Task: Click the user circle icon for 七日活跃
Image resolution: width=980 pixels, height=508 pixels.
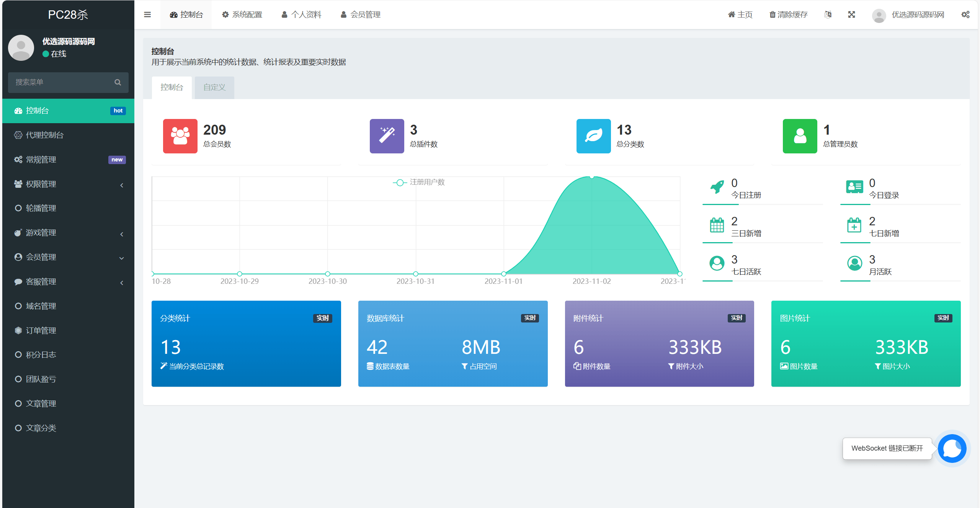Action: (x=717, y=264)
